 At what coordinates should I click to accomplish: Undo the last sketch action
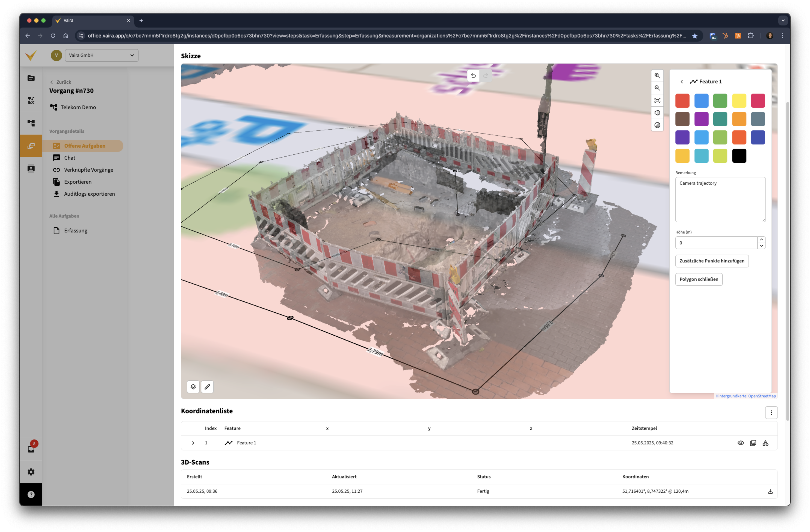click(473, 76)
